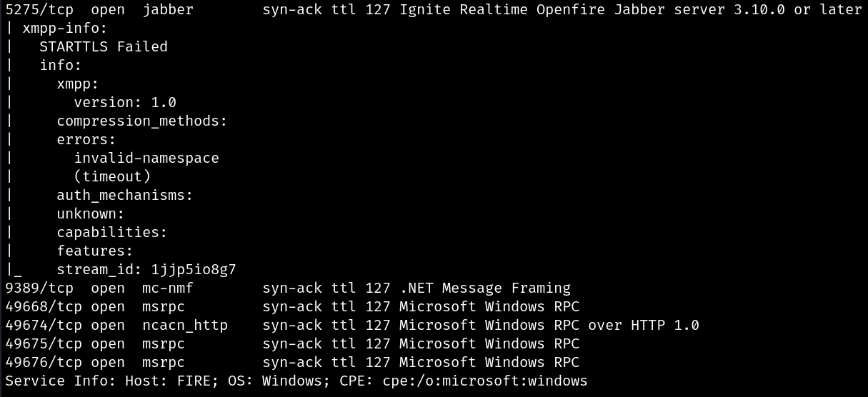This screenshot has height=397, width=868.
Task: Click the STARTTLS Failed line
Action: click(x=104, y=46)
